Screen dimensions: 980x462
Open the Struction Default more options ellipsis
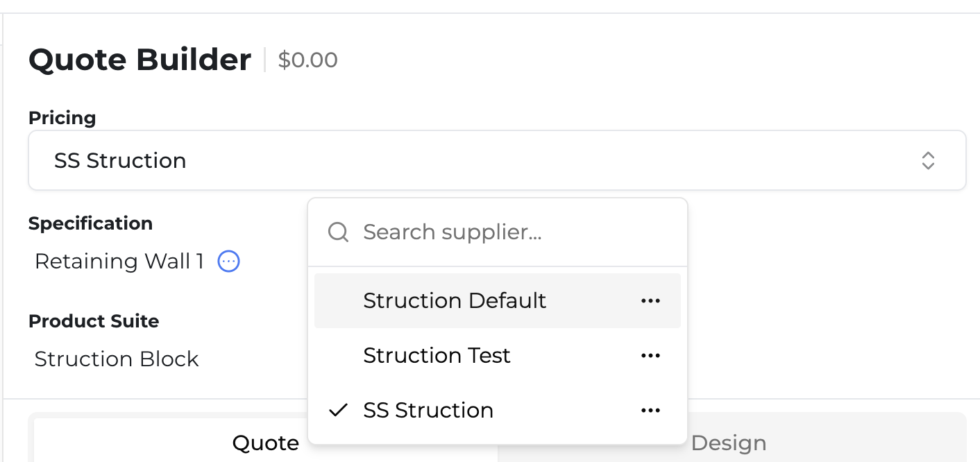tap(650, 300)
